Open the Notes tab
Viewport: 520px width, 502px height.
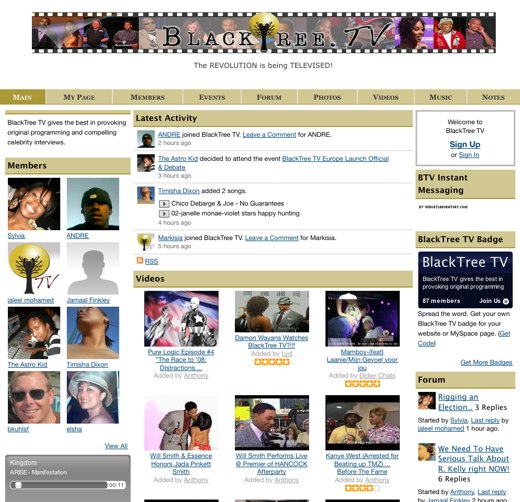493,97
